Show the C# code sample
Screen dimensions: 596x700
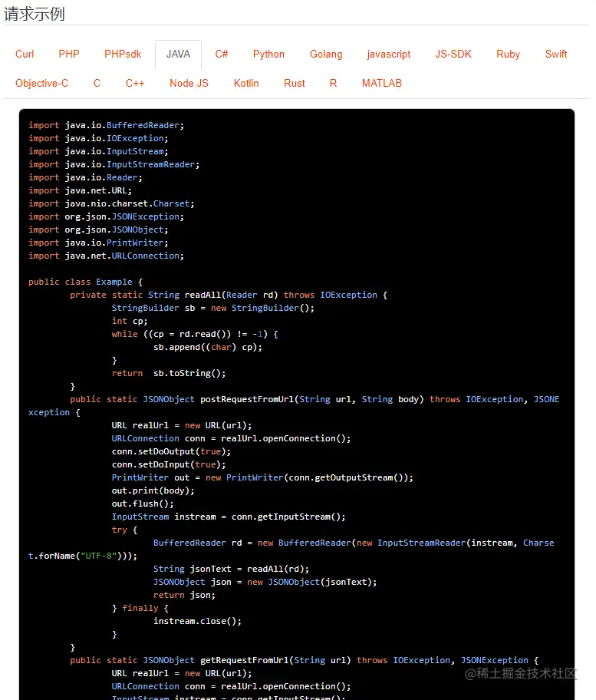pyautogui.click(x=221, y=54)
